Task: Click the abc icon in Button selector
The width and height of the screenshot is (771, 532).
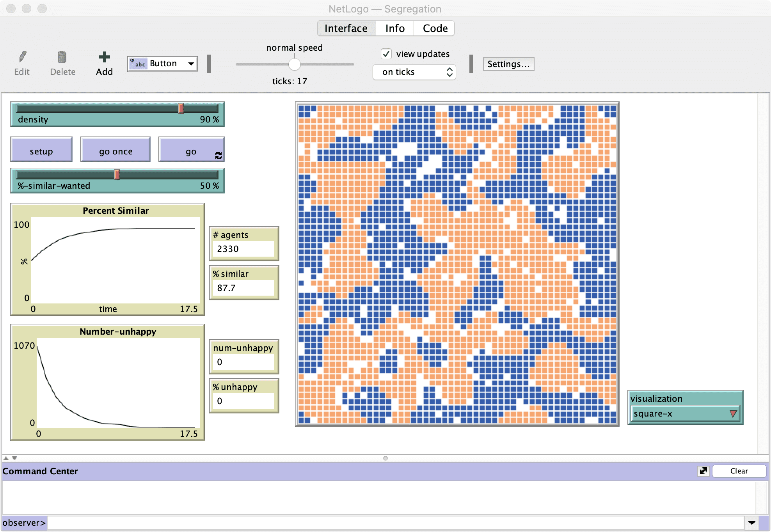Action: tap(138, 64)
